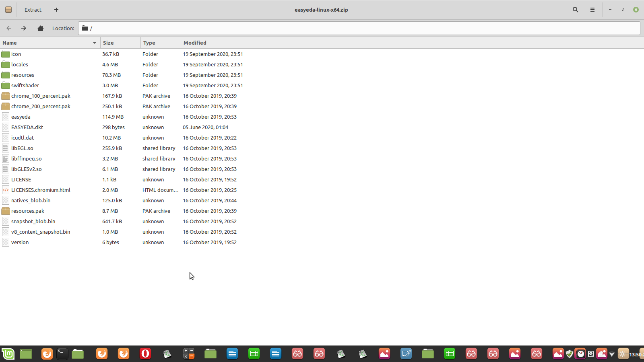The width and height of the screenshot is (644, 362).
Task: Open the hamburger menu
Action: tap(592, 10)
